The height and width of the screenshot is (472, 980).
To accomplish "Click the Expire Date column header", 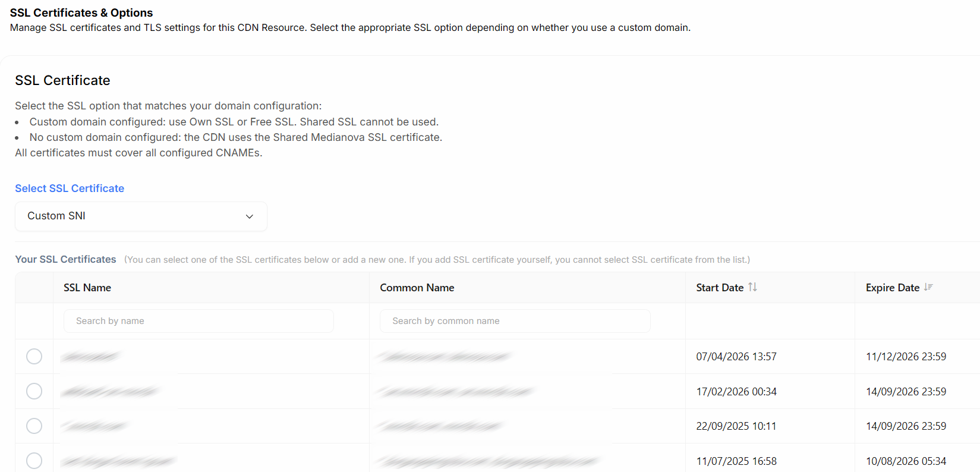I will click(x=893, y=288).
